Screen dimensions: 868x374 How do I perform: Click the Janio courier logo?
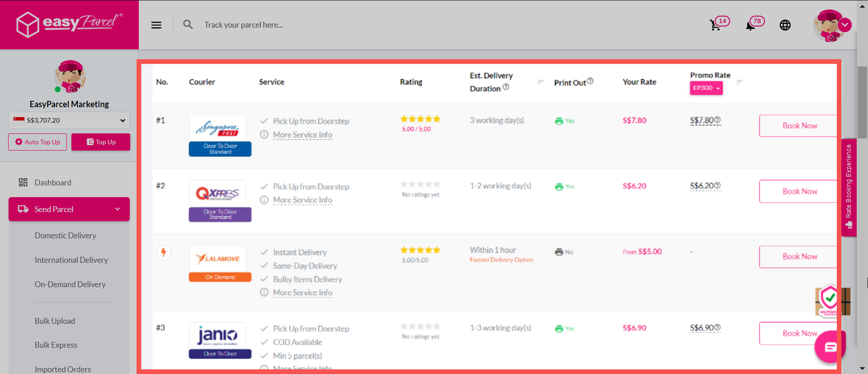(217, 336)
